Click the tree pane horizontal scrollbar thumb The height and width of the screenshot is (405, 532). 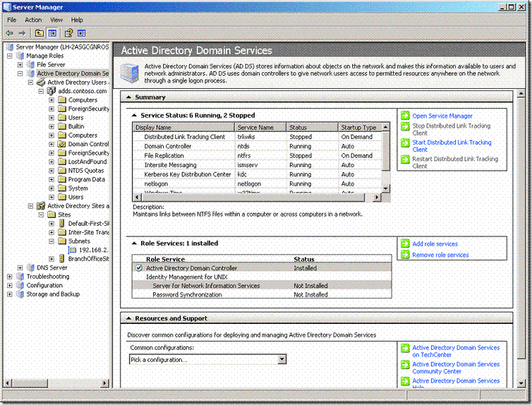(30, 383)
